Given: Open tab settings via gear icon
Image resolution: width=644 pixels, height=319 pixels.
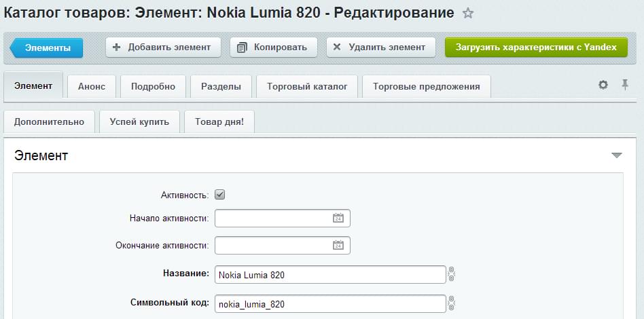Looking at the screenshot, I should pyautogui.click(x=603, y=86).
